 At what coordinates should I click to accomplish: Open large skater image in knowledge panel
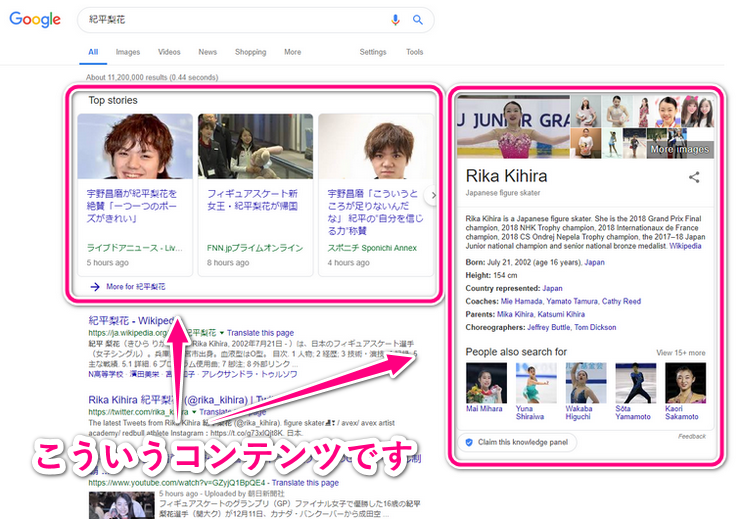513,126
